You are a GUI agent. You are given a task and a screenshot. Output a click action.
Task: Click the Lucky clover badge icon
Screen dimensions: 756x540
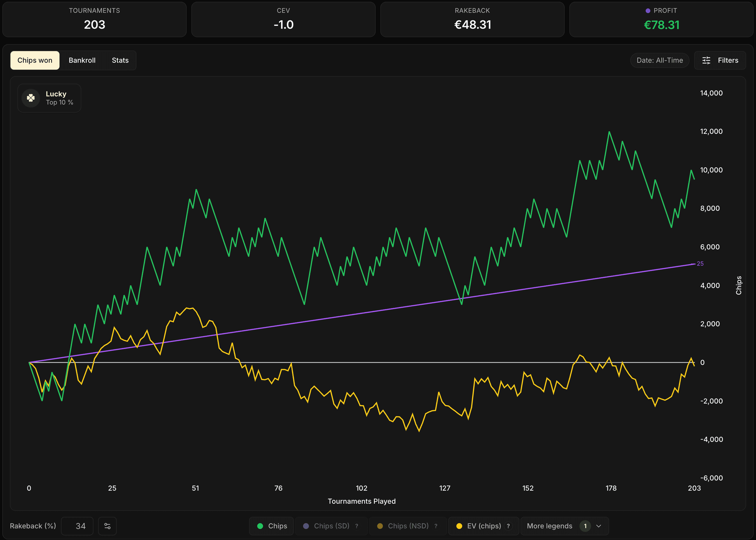31,98
